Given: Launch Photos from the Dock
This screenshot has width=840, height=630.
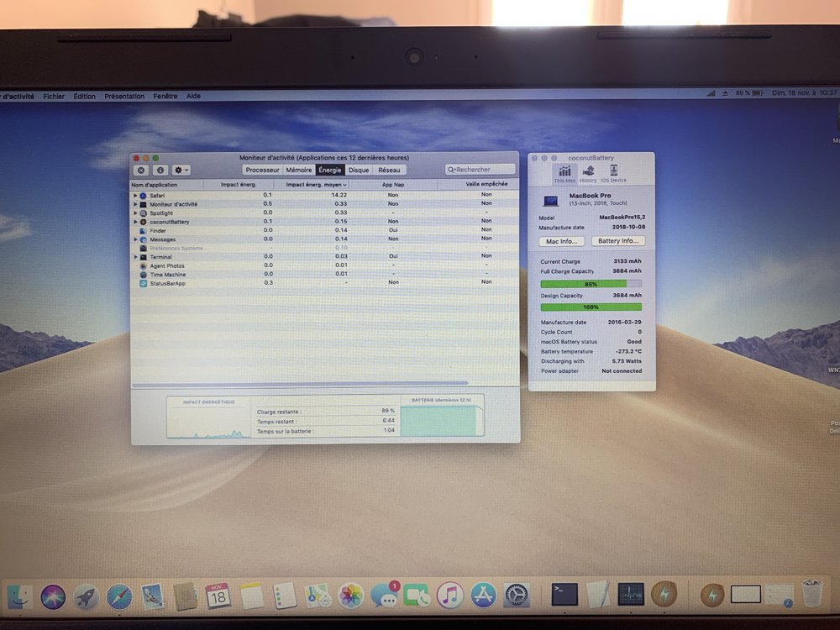Looking at the screenshot, I should (x=350, y=596).
